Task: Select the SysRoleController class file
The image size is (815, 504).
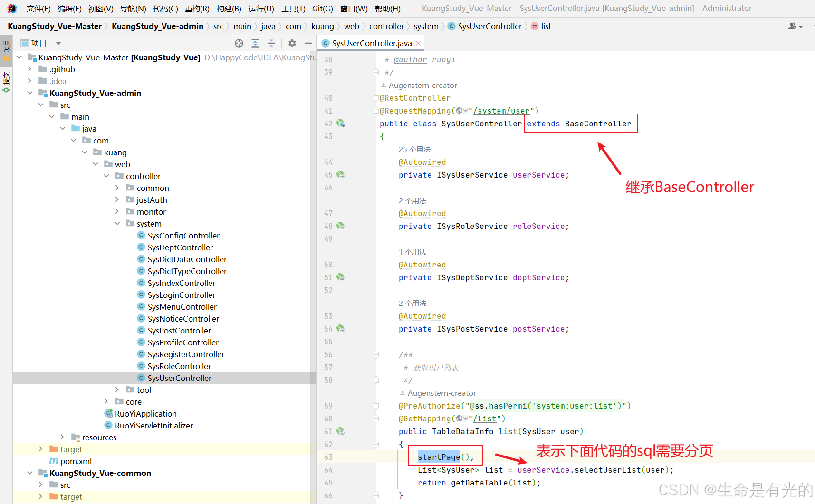Action: pyautogui.click(x=174, y=366)
